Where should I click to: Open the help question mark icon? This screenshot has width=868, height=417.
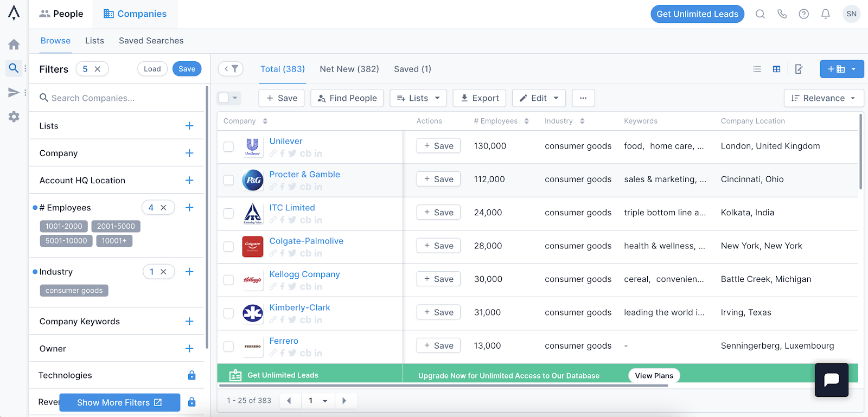(x=803, y=14)
